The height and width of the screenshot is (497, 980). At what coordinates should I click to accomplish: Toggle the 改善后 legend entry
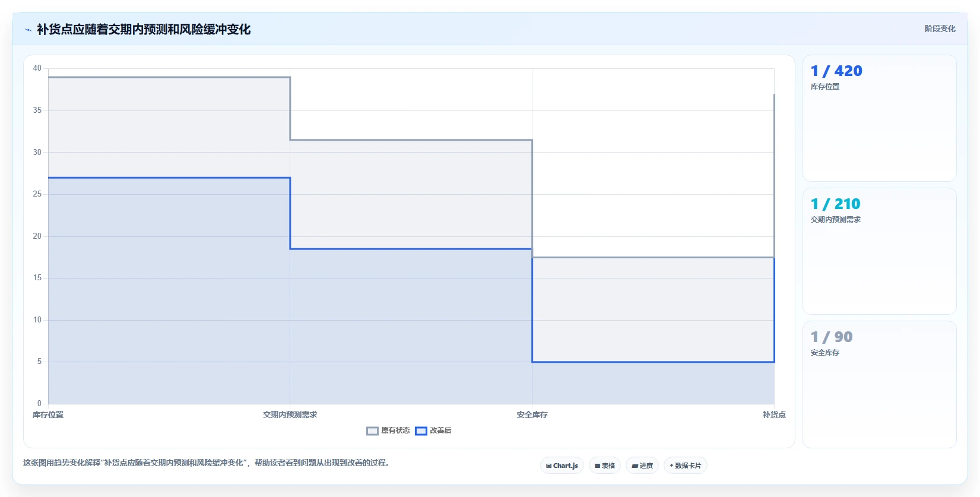tap(433, 430)
